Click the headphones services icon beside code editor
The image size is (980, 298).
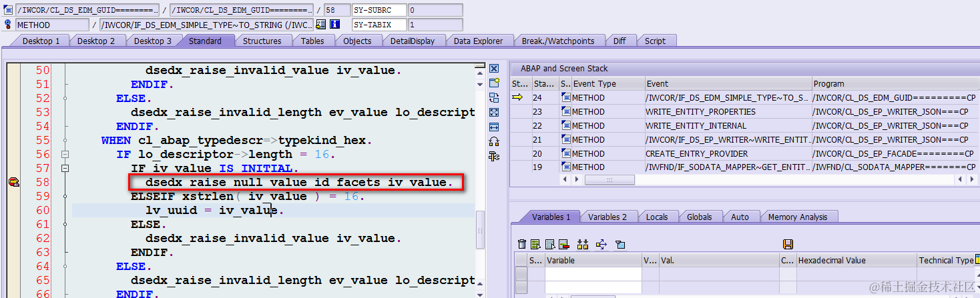(x=494, y=141)
